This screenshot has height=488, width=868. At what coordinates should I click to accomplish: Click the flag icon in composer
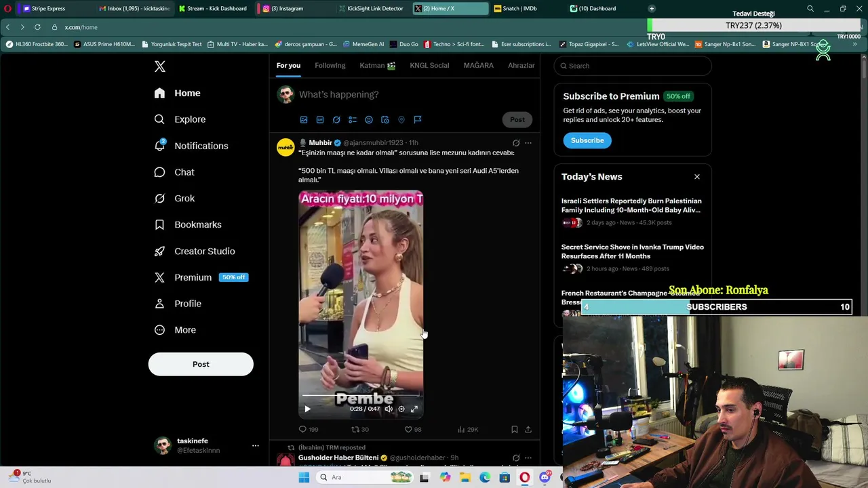[418, 120]
